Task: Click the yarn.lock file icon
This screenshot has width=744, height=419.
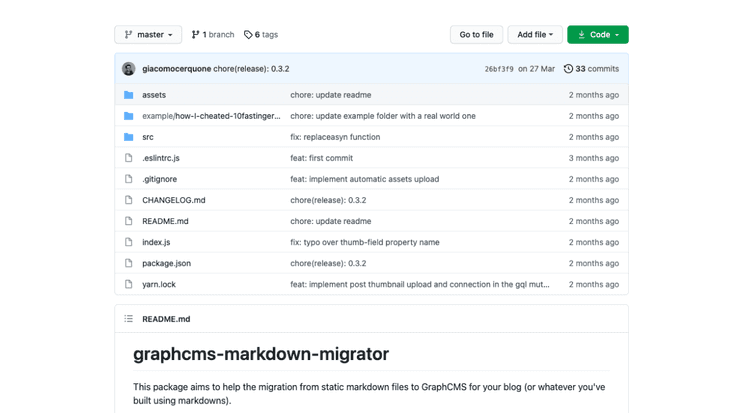Action: 129,284
